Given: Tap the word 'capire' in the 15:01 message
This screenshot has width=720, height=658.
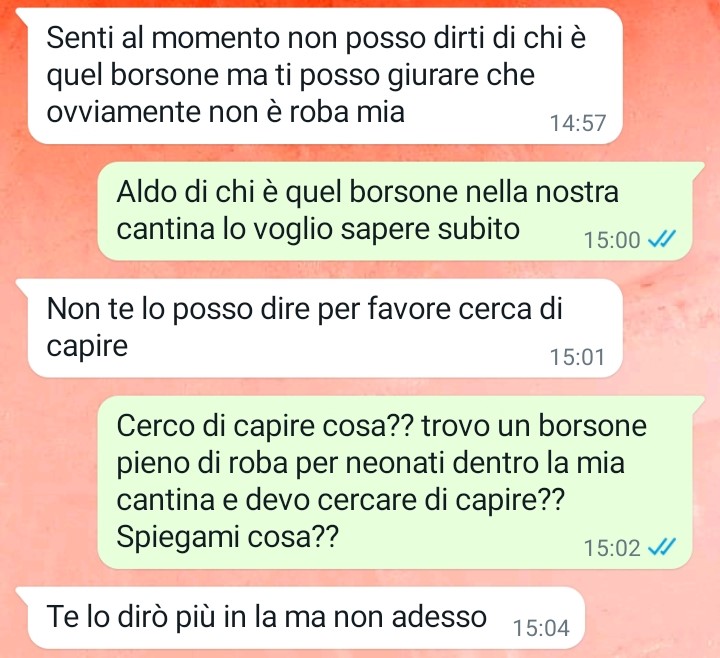Looking at the screenshot, I should (x=87, y=347).
